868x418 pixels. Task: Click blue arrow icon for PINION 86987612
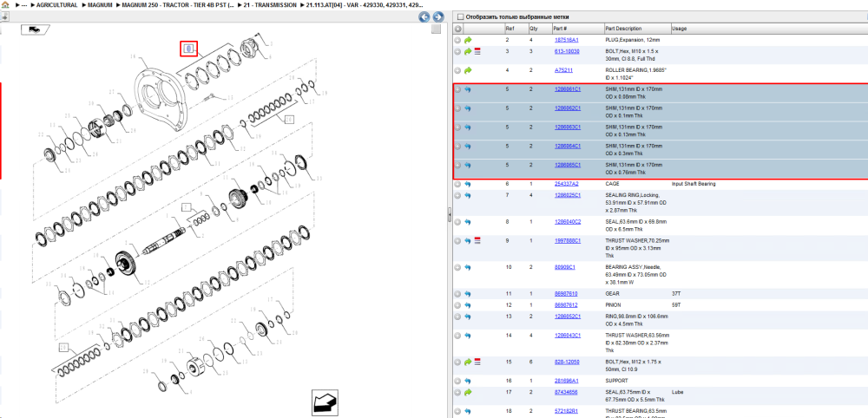(468, 305)
